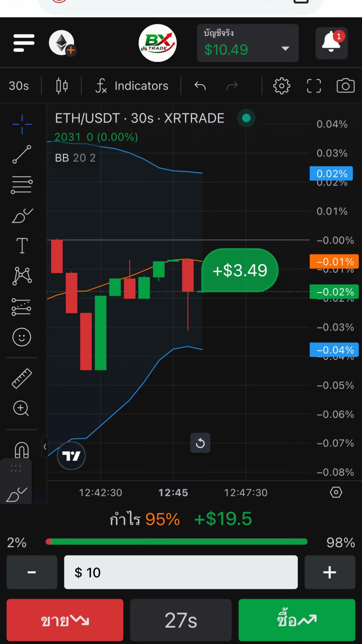
Task: Change the 30s chart interval
Action: click(19, 86)
